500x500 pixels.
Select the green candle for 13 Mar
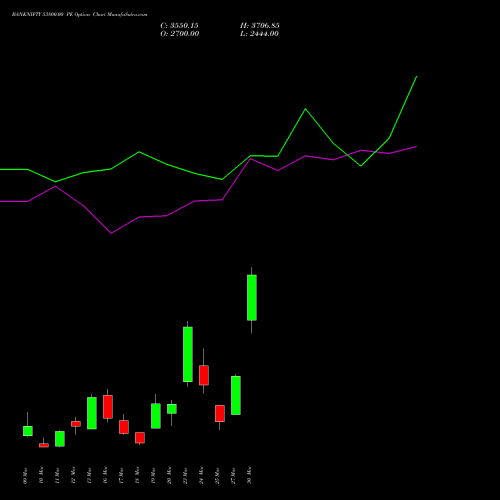pyautogui.click(x=92, y=413)
